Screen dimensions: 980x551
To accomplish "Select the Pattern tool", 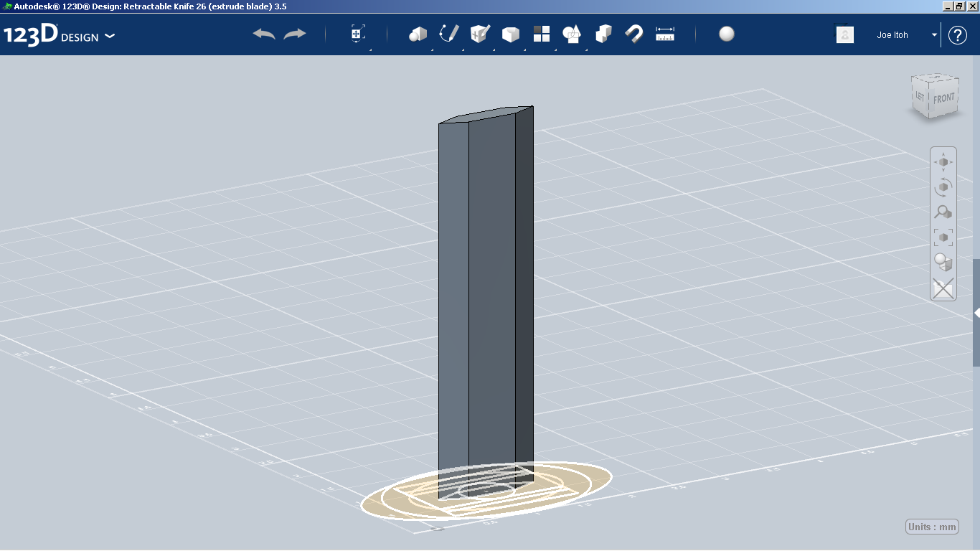I will click(540, 34).
